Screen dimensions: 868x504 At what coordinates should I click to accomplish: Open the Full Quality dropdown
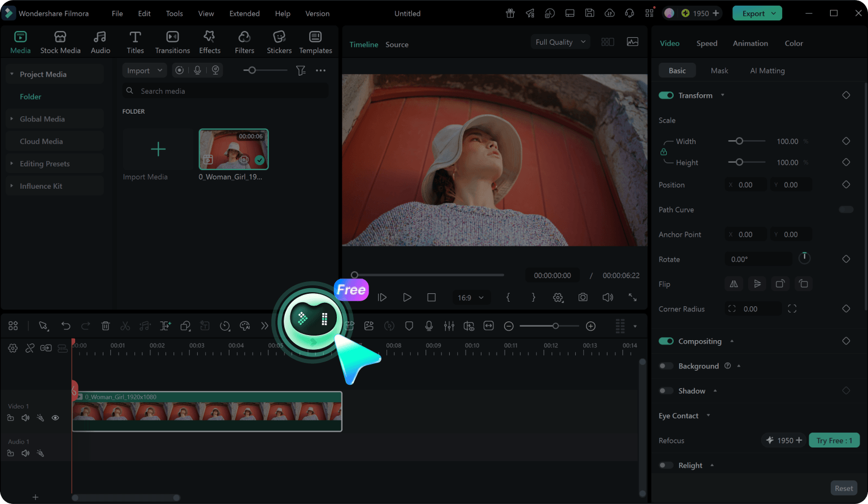pos(560,42)
